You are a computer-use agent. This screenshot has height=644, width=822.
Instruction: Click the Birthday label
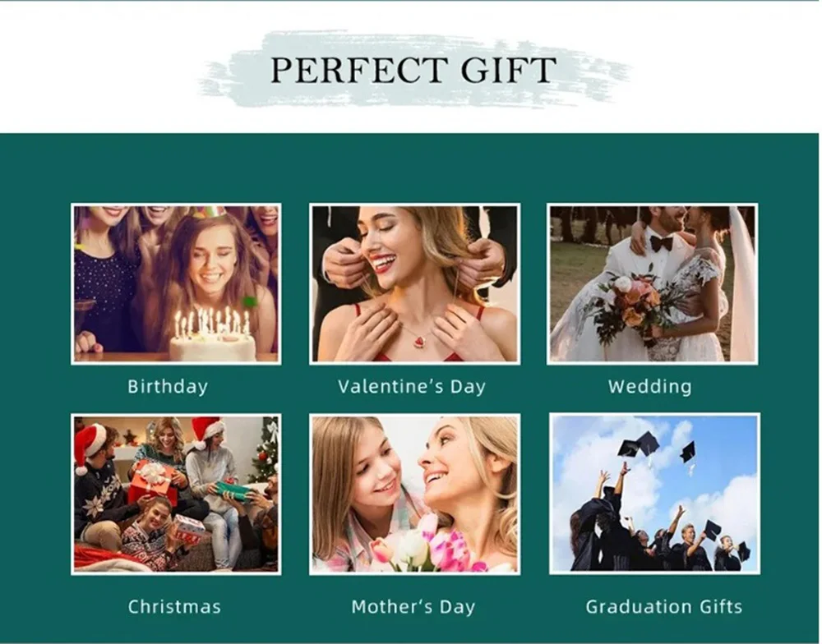pyautogui.click(x=168, y=387)
